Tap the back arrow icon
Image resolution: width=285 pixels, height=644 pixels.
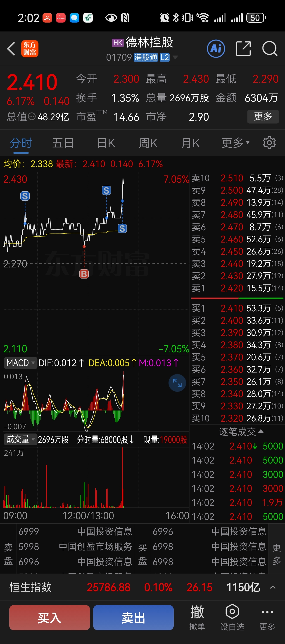[x=11, y=48]
